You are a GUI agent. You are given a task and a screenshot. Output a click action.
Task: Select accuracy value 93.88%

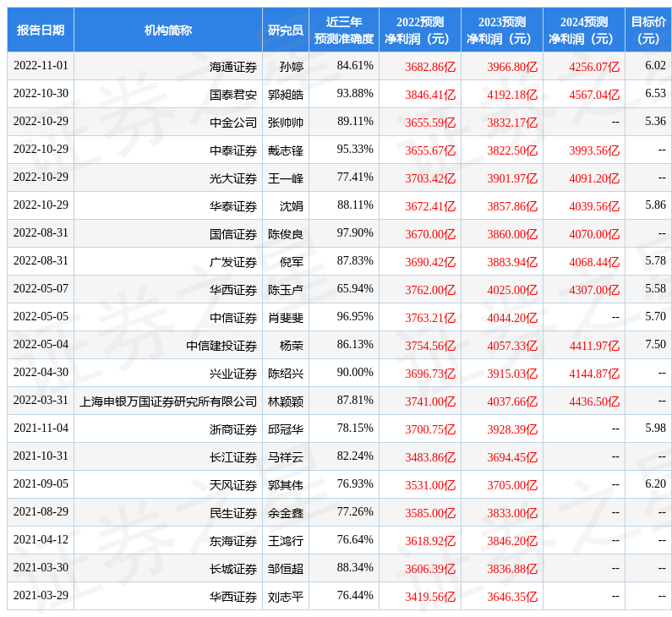pos(355,94)
